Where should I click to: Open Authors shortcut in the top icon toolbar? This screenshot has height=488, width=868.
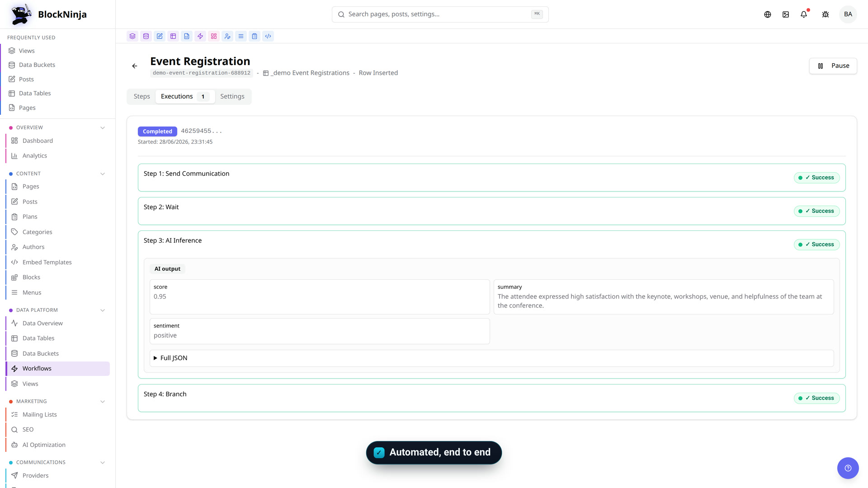click(227, 36)
